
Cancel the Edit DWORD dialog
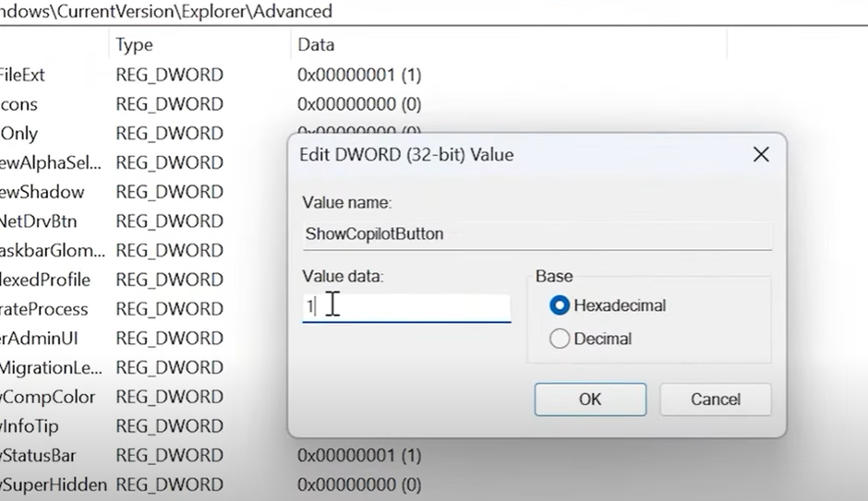coord(716,400)
